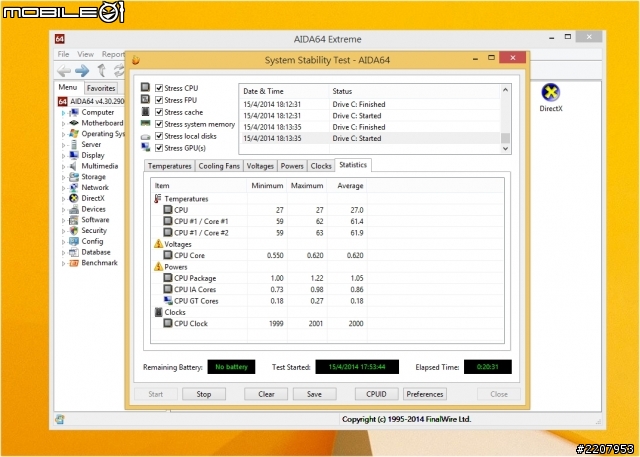This screenshot has width=640, height=457.
Task: Click the Stop button
Action: (x=204, y=394)
